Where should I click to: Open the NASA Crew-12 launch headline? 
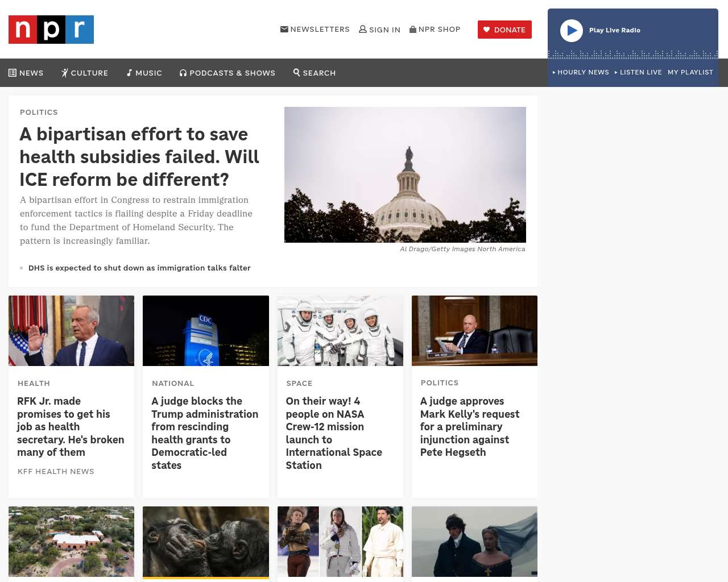(x=334, y=433)
